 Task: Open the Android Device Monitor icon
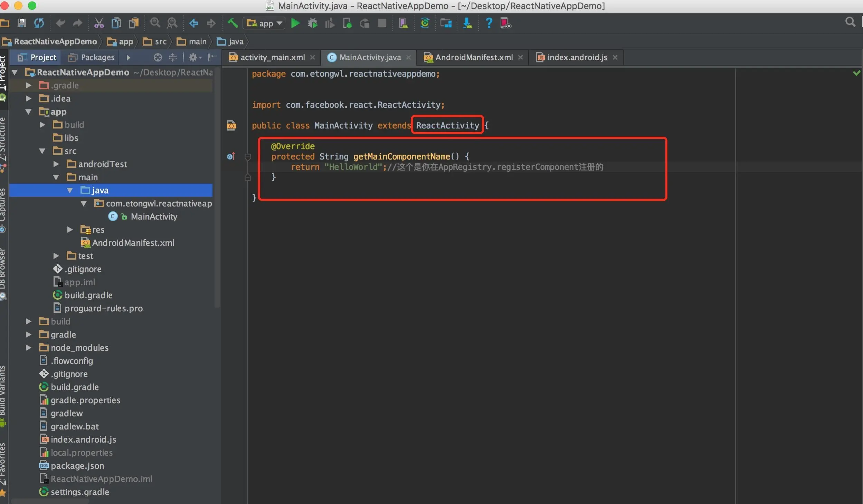(x=505, y=23)
